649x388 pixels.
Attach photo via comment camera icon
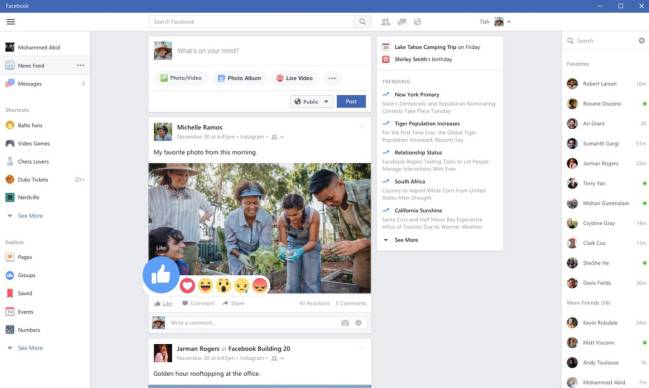(x=345, y=323)
